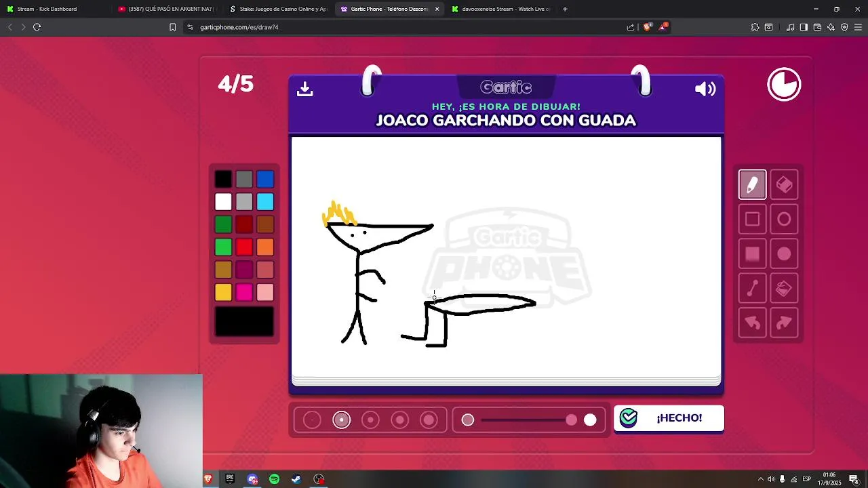The width and height of the screenshot is (868, 488).
Task: Switch to the QUÉ PASÓ EN ARGENTINA tab
Action: click(x=166, y=9)
